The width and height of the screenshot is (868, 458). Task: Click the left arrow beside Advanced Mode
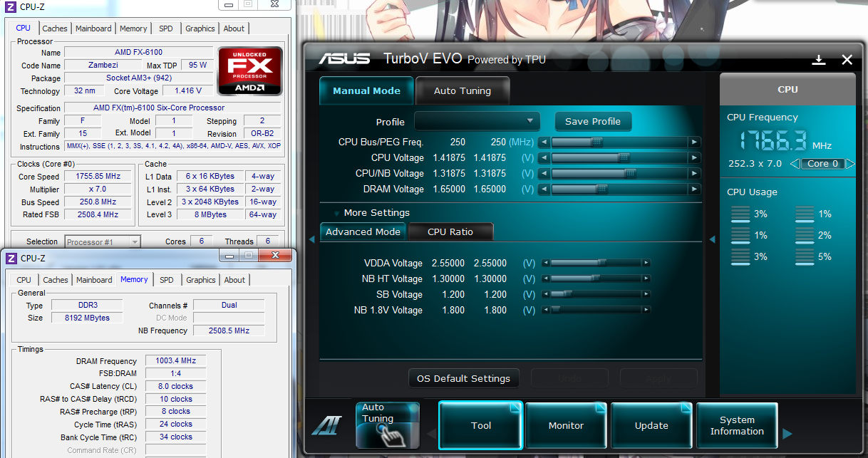313,240
